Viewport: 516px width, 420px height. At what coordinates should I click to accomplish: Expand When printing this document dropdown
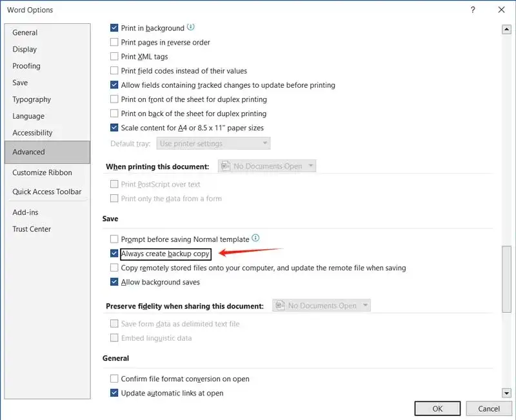point(267,166)
